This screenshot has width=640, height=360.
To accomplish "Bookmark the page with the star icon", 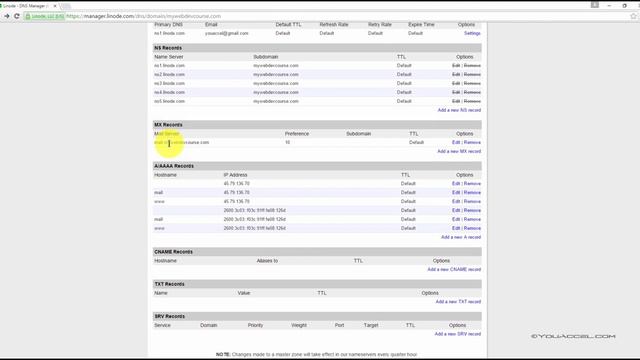I will (633, 16).
